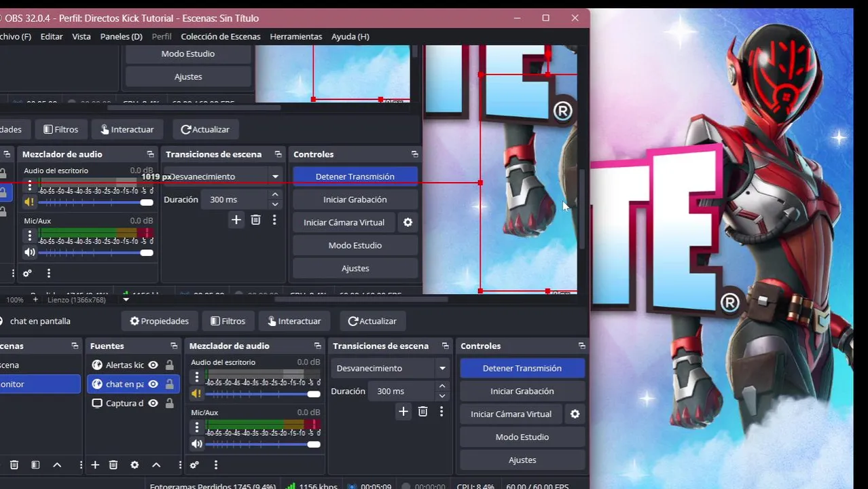Adjust Mic/Aux volume slider in lower mixer
The width and height of the screenshot is (868, 489).
[x=262, y=444]
